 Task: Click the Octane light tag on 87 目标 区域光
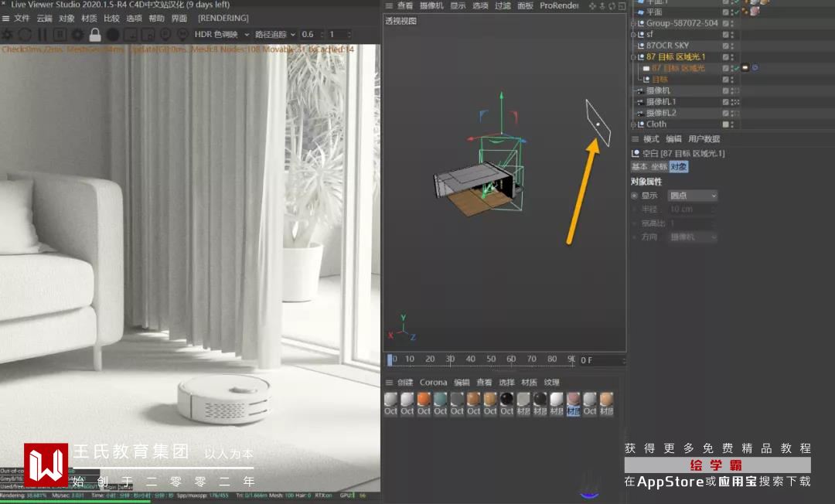click(x=745, y=67)
